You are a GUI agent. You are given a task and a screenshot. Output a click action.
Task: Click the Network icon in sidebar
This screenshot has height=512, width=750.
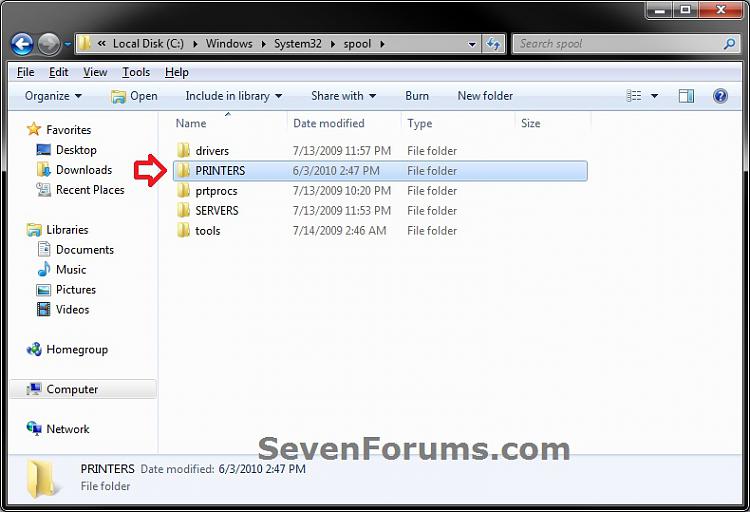[34, 428]
